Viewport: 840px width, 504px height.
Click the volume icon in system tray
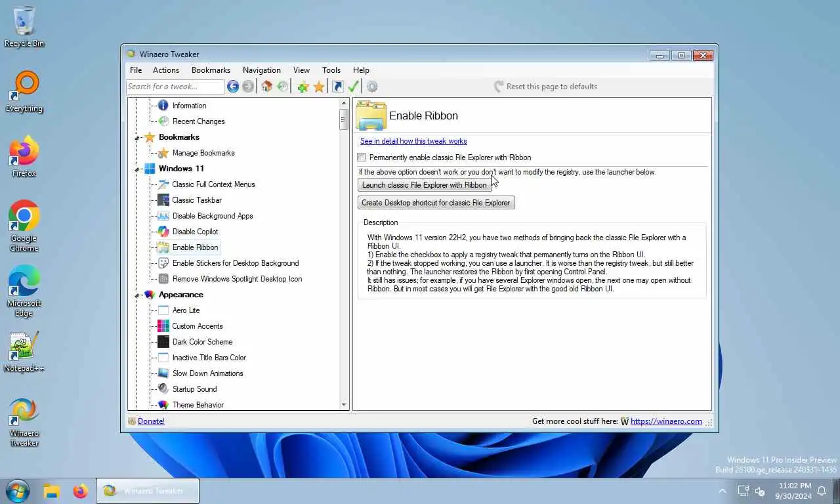761,491
